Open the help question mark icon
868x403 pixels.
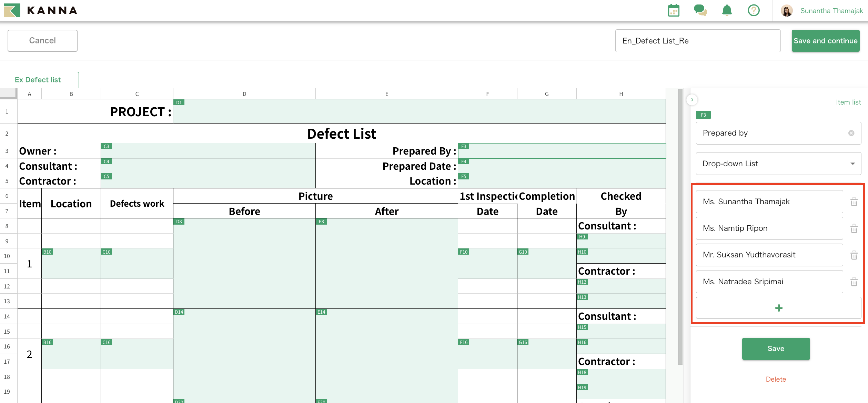pyautogui.click(x=754, y=10)
